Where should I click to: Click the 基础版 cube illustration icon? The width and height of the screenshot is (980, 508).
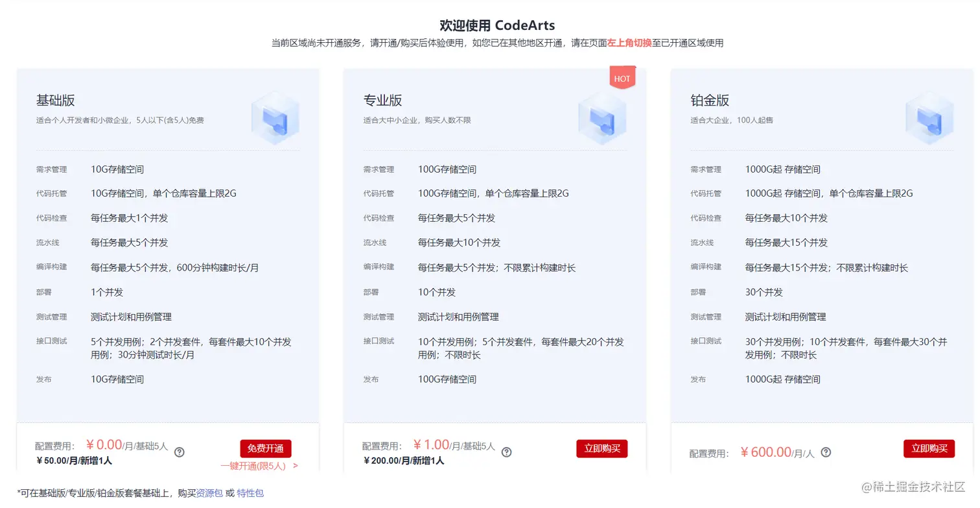click(x=275, y=118)
